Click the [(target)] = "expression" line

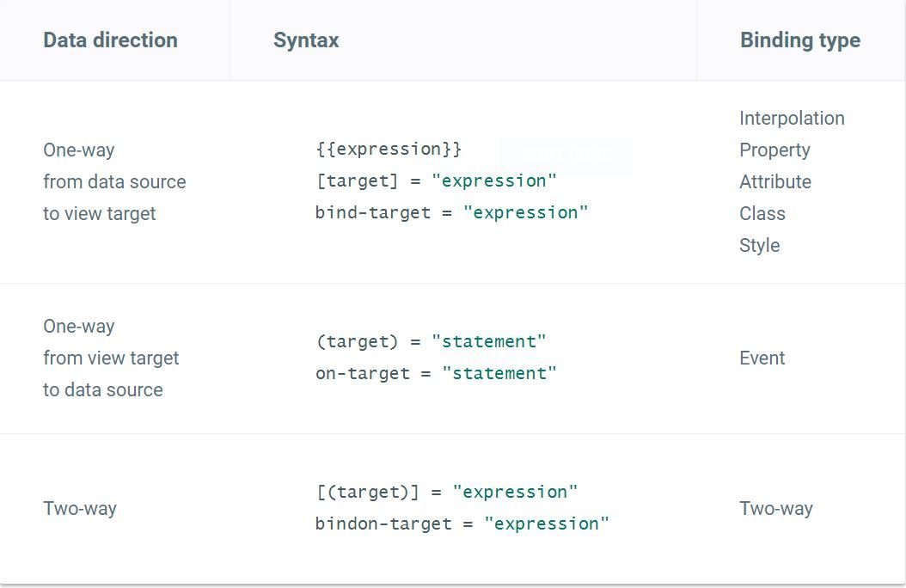(446, 493)
